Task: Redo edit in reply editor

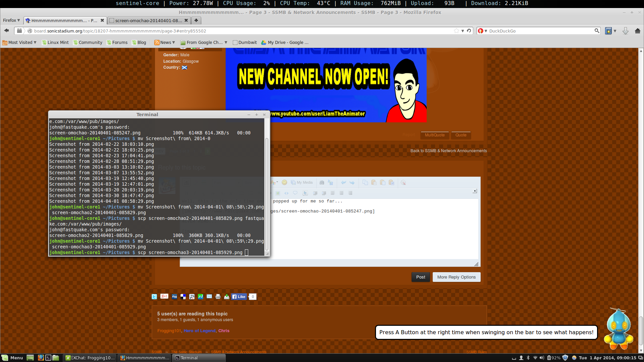Action: point(352,183)
